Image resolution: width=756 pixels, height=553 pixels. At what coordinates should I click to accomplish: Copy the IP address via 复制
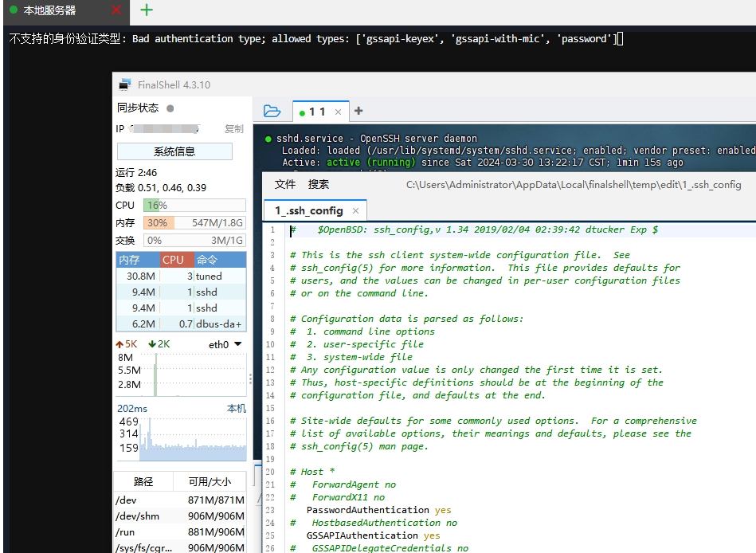(x=234, y=129)
